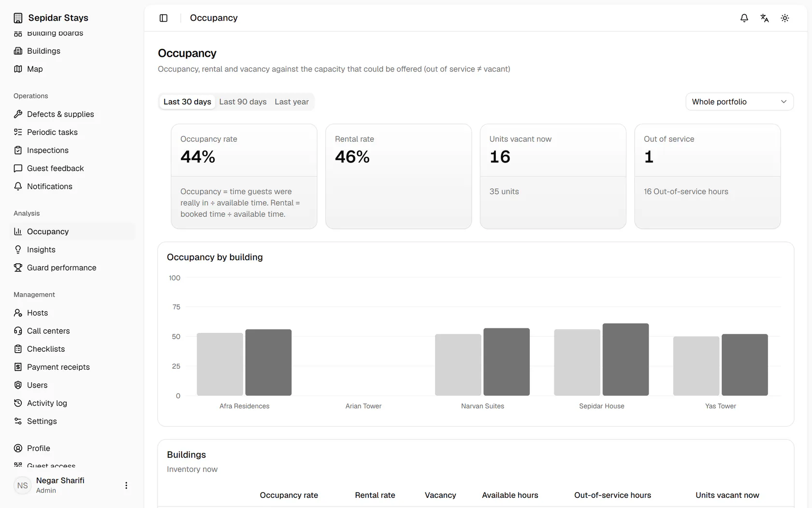This screenshot has width=812, height=508.
Task: Click the Occupancy bar chart icon
Action: click(18, 231)
